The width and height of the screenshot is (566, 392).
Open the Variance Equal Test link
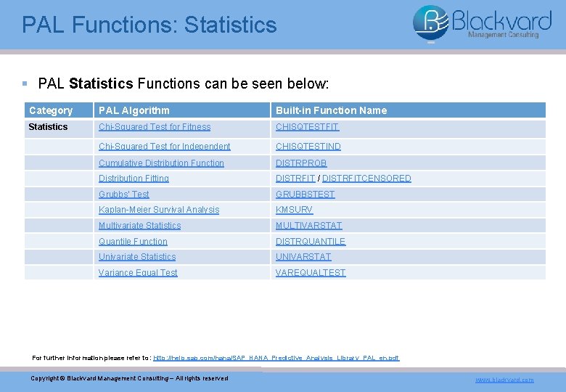click(138, 273)
